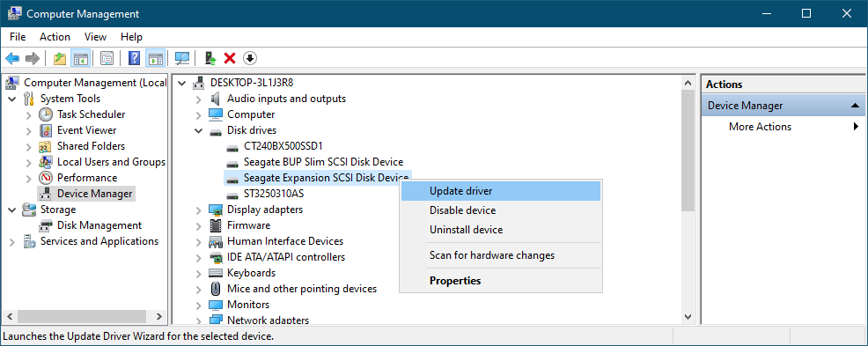Collapse the DESKTOP-3L1J3R8 root node
868x346 pixels.
[x=182, y=83]
